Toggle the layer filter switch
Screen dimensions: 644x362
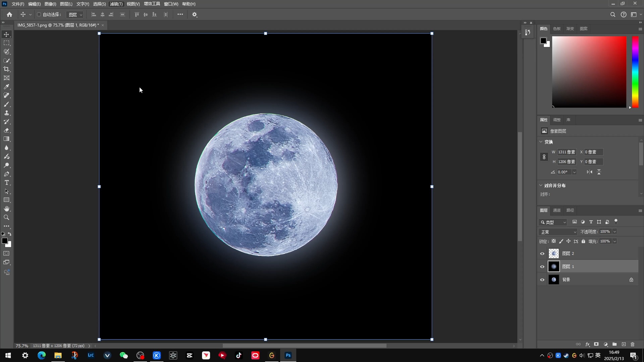click(616, 222)
